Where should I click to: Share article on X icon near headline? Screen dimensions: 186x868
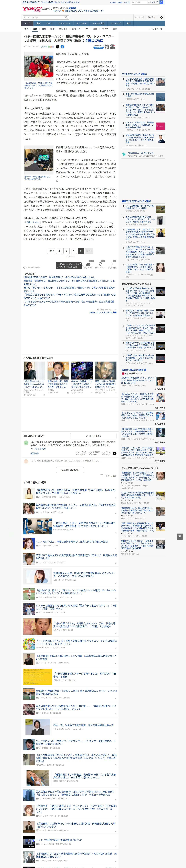57,47
